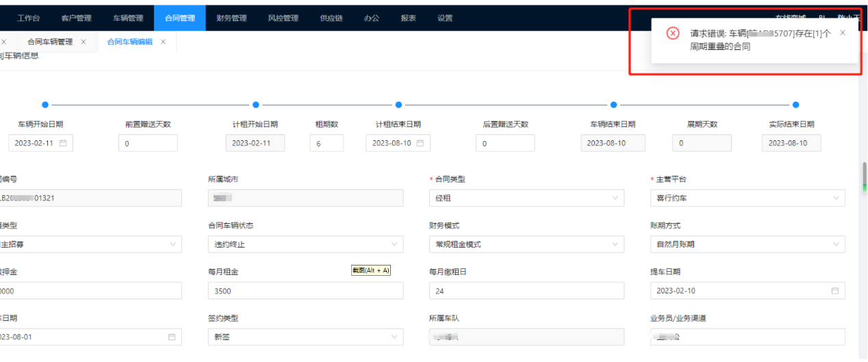Edit the 每月租金 field
Screen dimensions: 868x362
tap(305, 291)
